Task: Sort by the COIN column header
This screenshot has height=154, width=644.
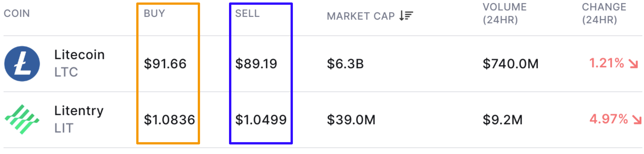Action: pyautogui.click(x=17, y=13)
